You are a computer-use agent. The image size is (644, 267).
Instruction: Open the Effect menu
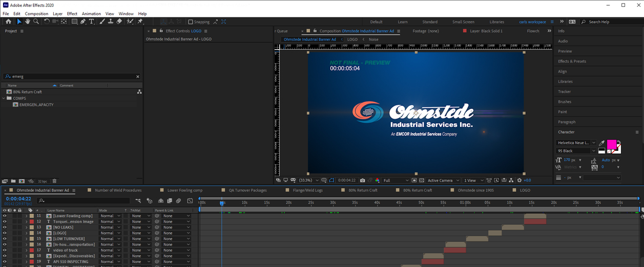(72, 14)
